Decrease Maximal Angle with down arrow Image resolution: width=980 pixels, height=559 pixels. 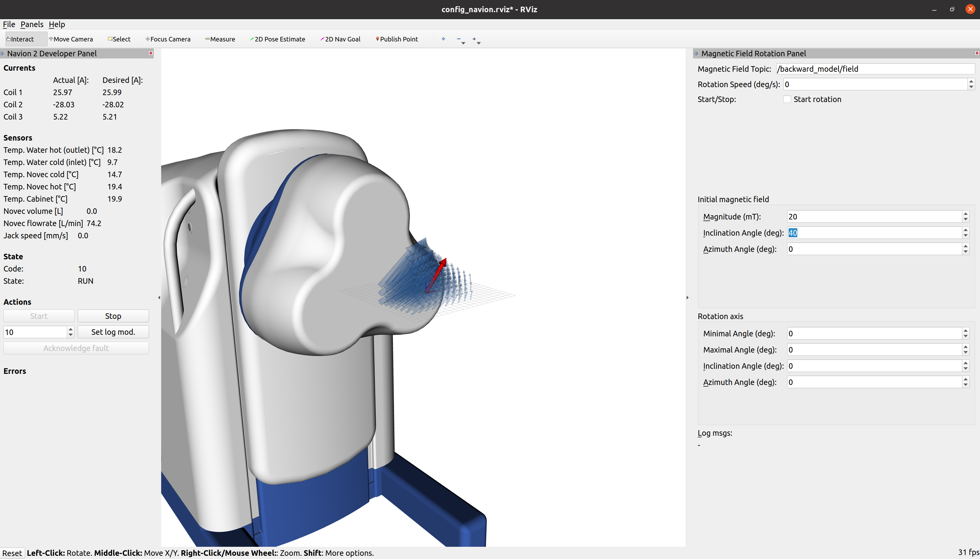965,353
